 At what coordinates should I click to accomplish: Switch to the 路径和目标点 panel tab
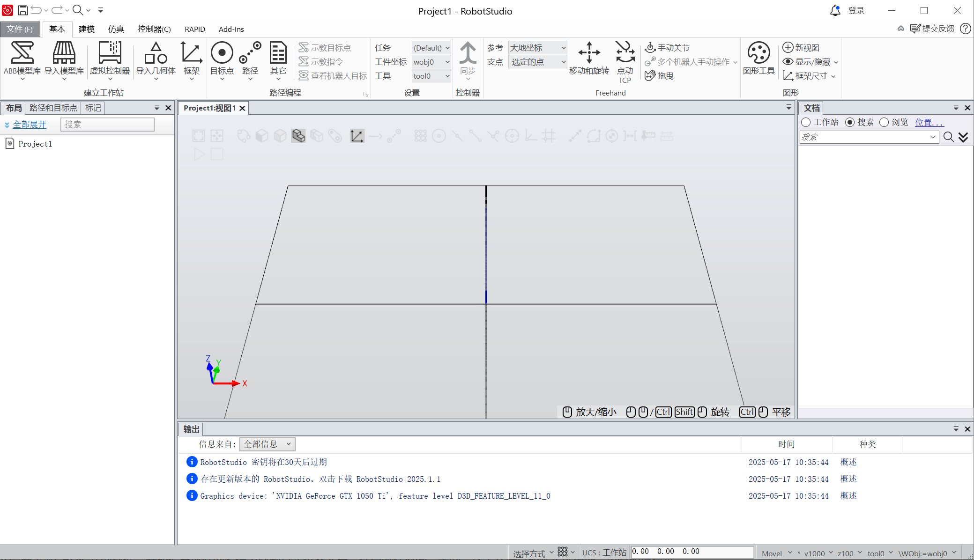tap(53, 108)
